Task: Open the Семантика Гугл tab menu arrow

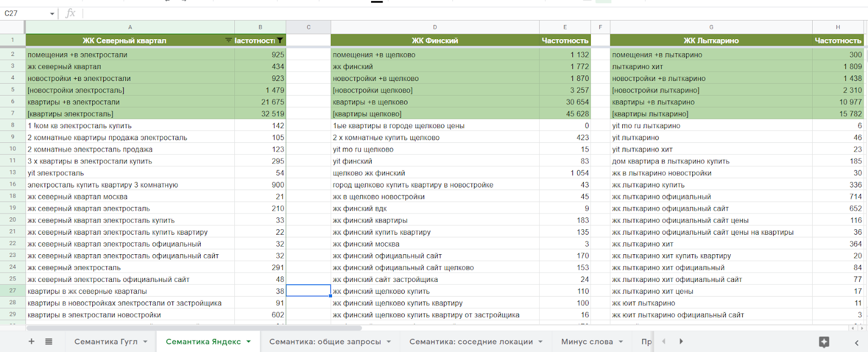Action: click(x=145, y=342)
